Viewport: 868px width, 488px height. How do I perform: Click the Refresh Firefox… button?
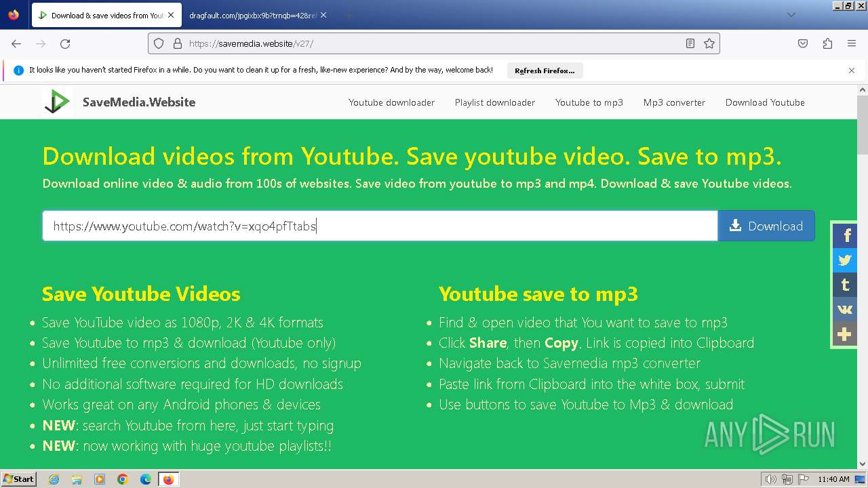545,70
